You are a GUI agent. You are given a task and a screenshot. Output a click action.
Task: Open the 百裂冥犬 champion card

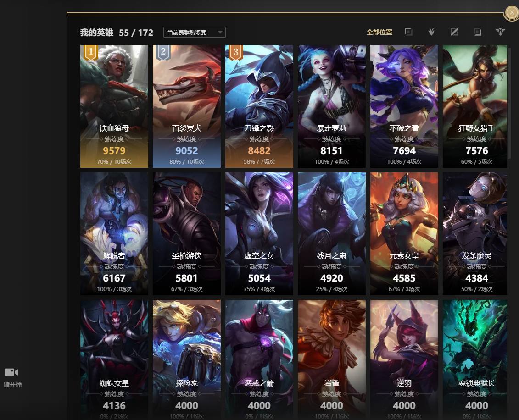click(x=187, y=106)
